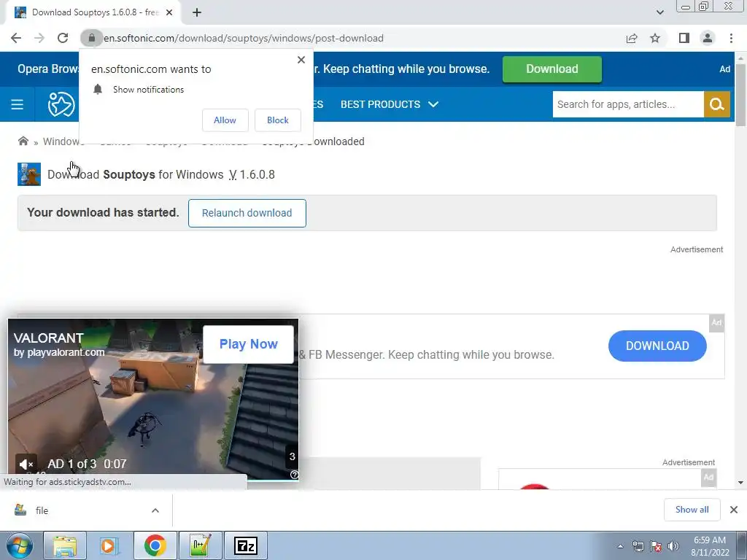Open the Softonic hamburger menu
This screenshot has width=747, height=560.
click(x=18, y=104)
